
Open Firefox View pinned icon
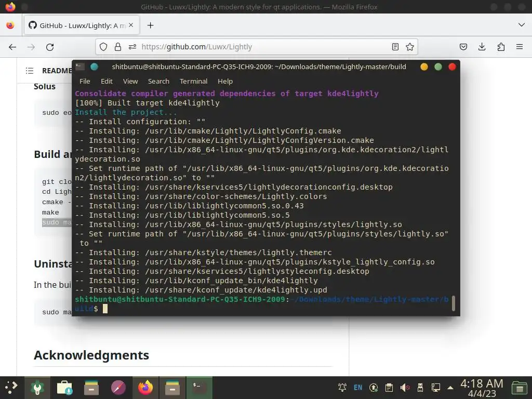pos(10,25)
